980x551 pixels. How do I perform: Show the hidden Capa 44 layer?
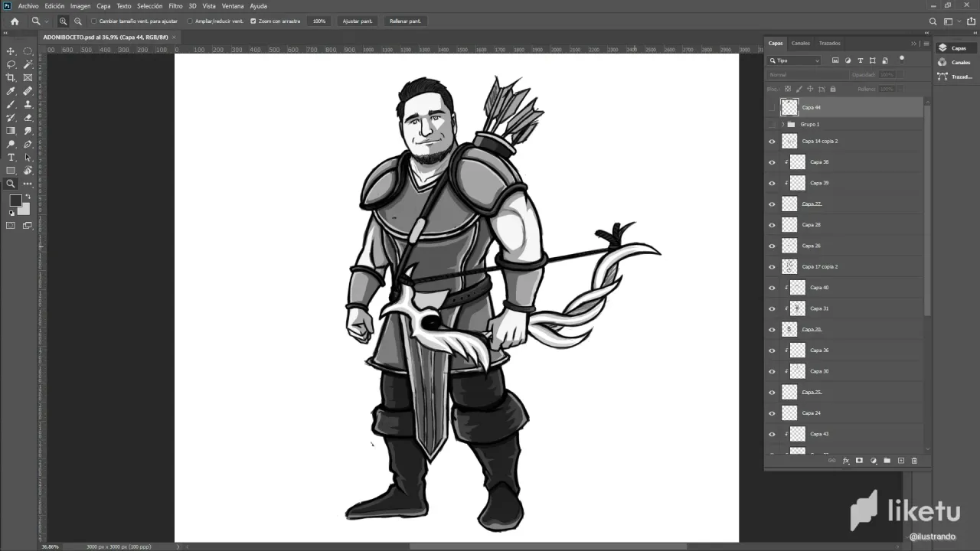pyautogui.click(x=772, y=107)
